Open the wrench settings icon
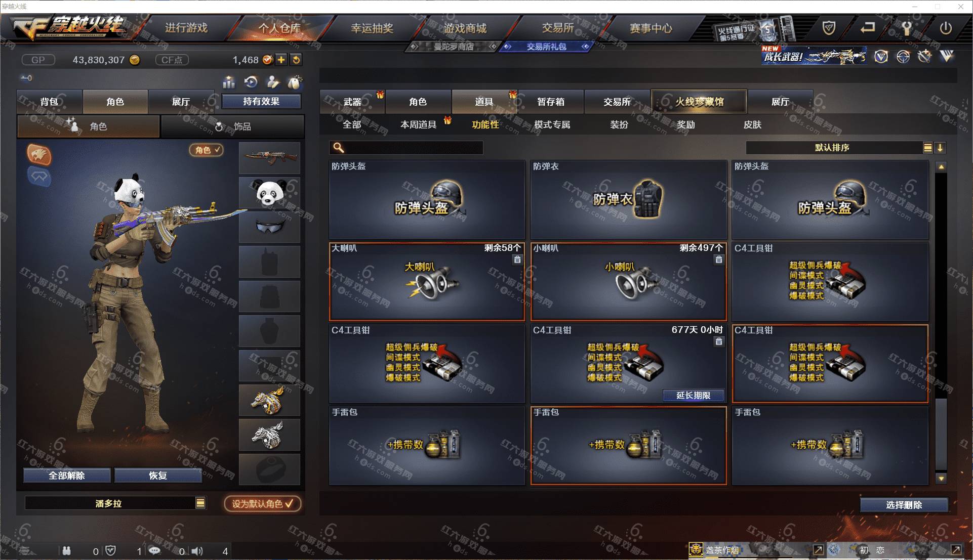 point(907,28)
